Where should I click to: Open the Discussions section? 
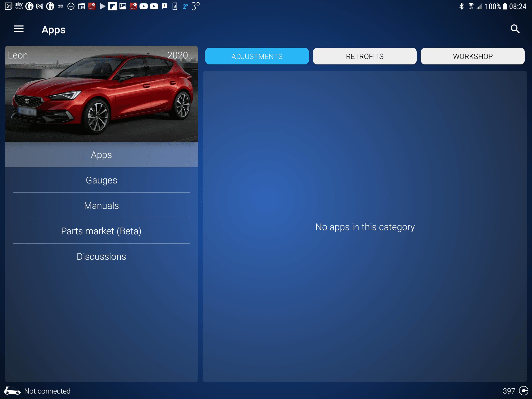(101, 256)
